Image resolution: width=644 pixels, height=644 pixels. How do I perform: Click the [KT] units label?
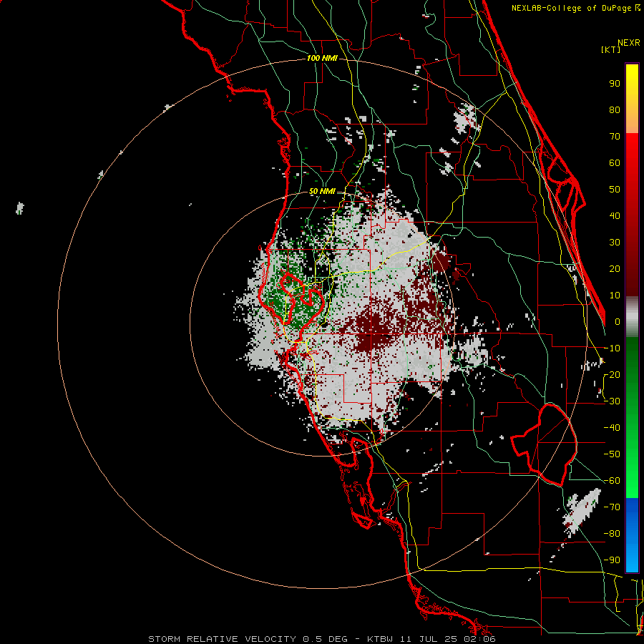[611, 49]
